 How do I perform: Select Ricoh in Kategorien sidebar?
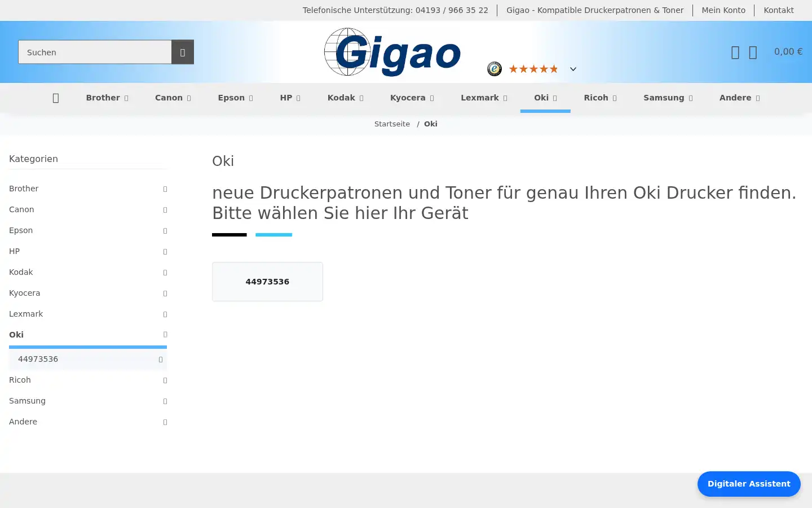click(x=20, y=380)
